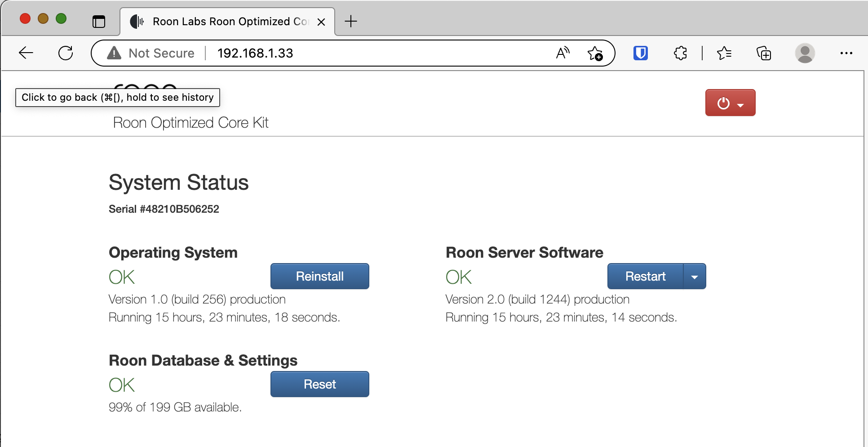The width and height of the screenshot is (868, 447).
Task: Close the Roon Labs tab
Action: (321, 22)
